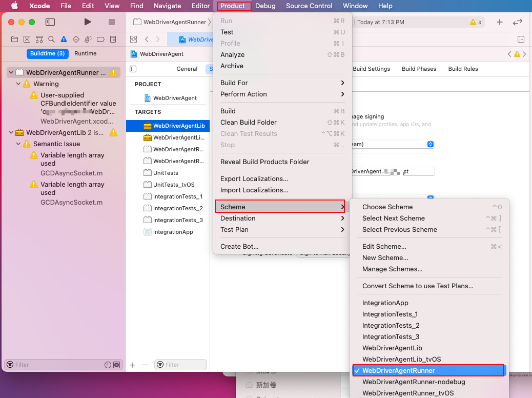Open the Team dropdown stepper
Image resolution: width=532 pixels, height=398 pixels.
coord(430,144)
